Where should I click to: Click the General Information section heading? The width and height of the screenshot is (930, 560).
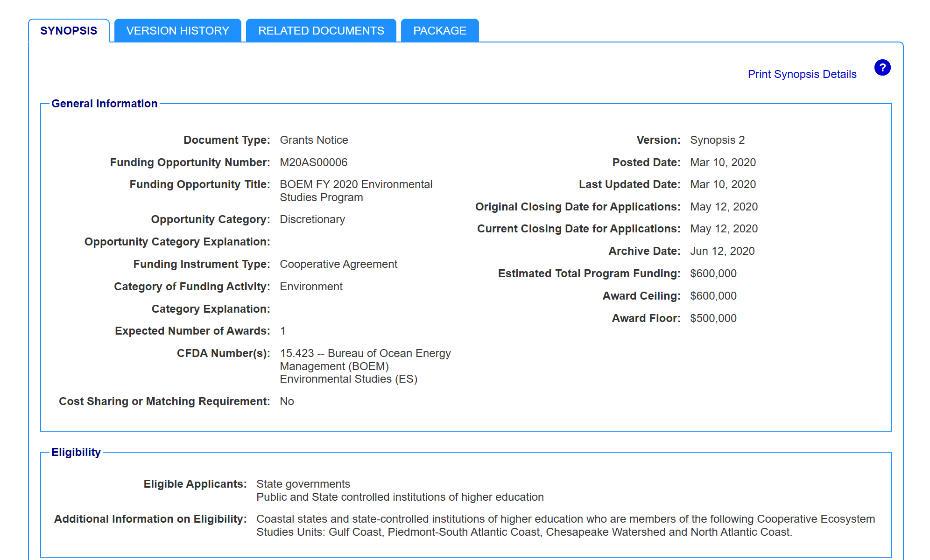point(105,104)
